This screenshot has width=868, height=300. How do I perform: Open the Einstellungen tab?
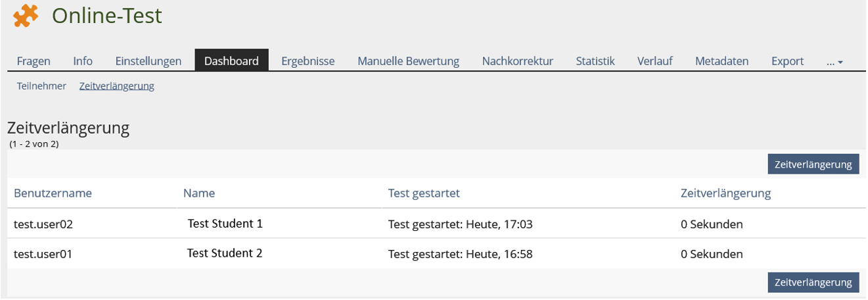point(148,61)
